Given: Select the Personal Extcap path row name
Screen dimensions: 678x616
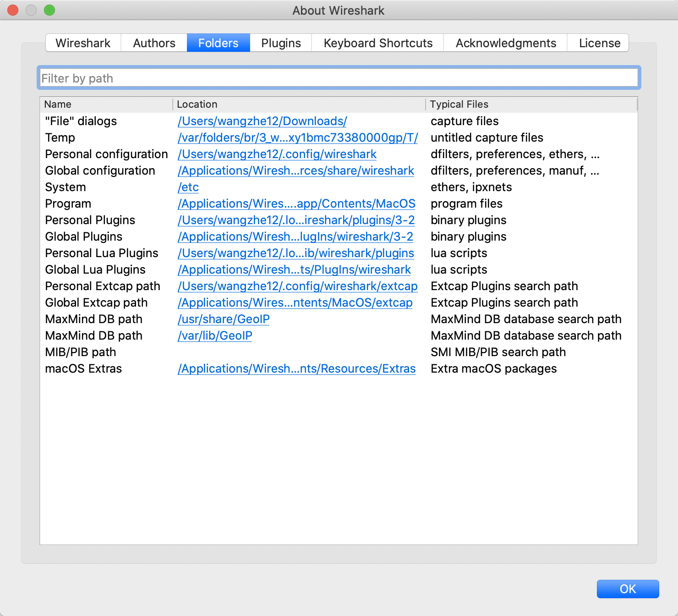Looking at the screenshot, I should [103, 286].
